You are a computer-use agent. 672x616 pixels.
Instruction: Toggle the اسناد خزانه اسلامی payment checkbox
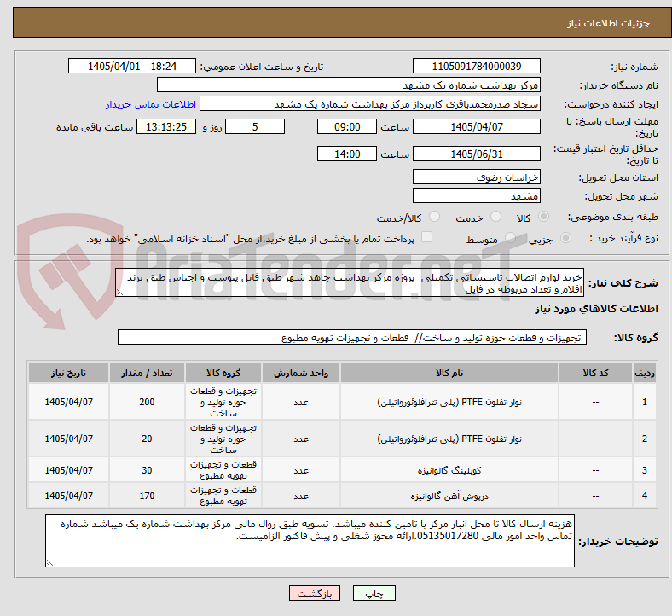427,237
